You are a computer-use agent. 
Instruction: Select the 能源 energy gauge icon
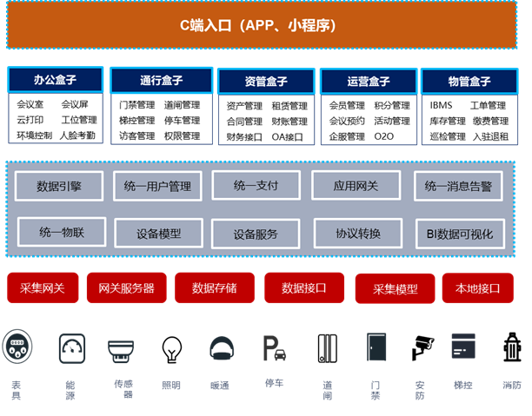(x=72, y=349)
